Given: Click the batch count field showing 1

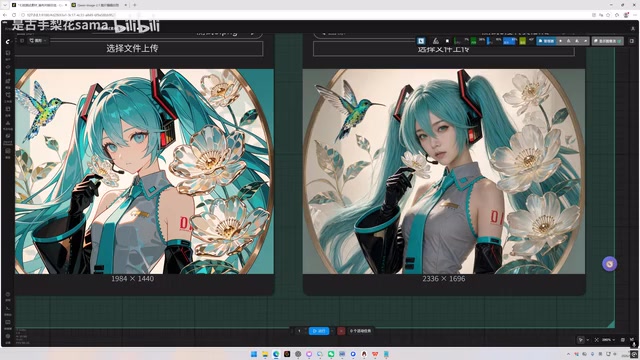Looking at the screenshot, I should click(x=299, y=331).
